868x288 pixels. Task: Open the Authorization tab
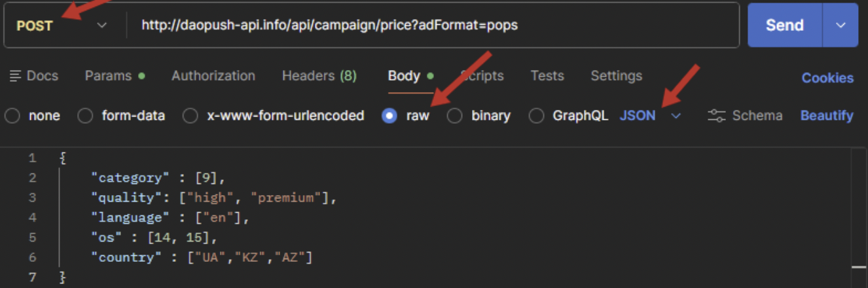click(x=213, y=76)
